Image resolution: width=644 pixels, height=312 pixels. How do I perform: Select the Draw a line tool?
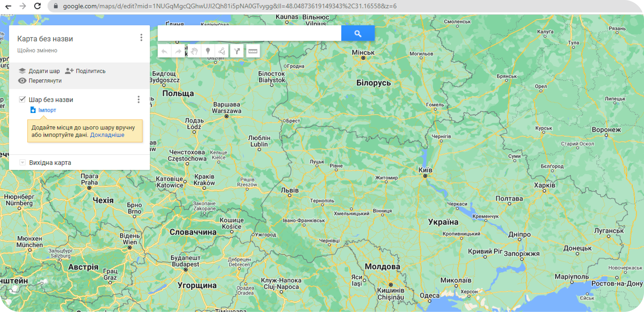tap(221, 51)
